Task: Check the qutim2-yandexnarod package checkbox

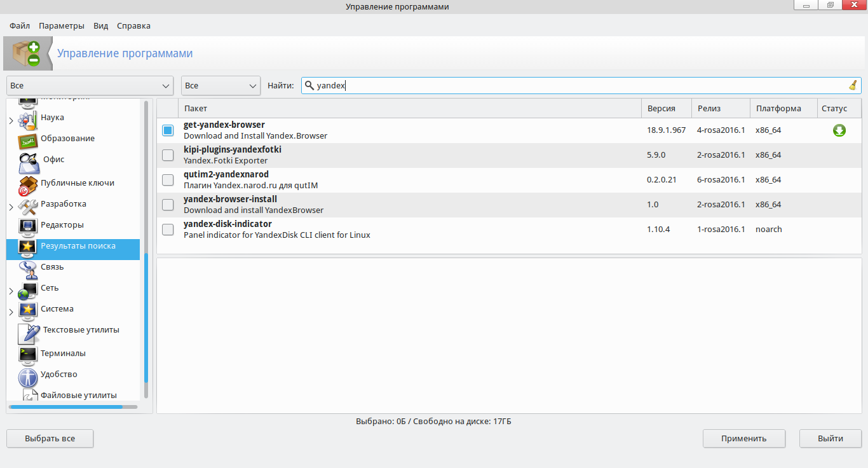Action: (x=168, y=180)
